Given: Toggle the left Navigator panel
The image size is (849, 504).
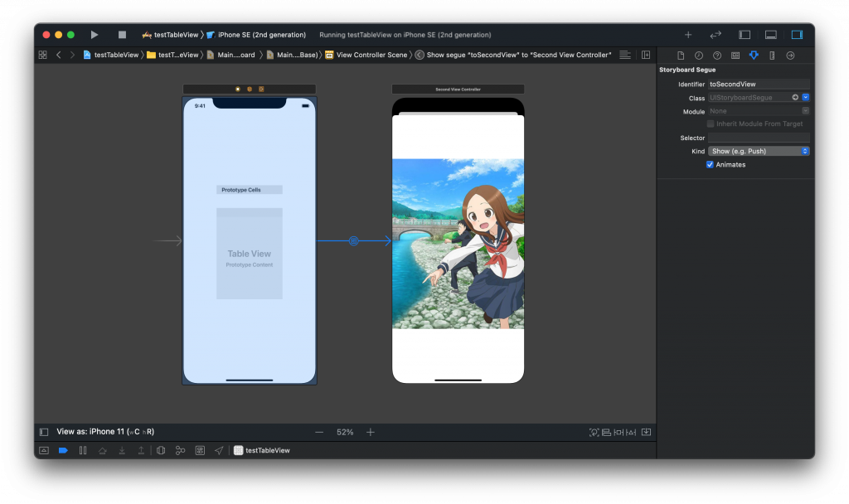Looking at the screenshot, I should click(745, 35).
